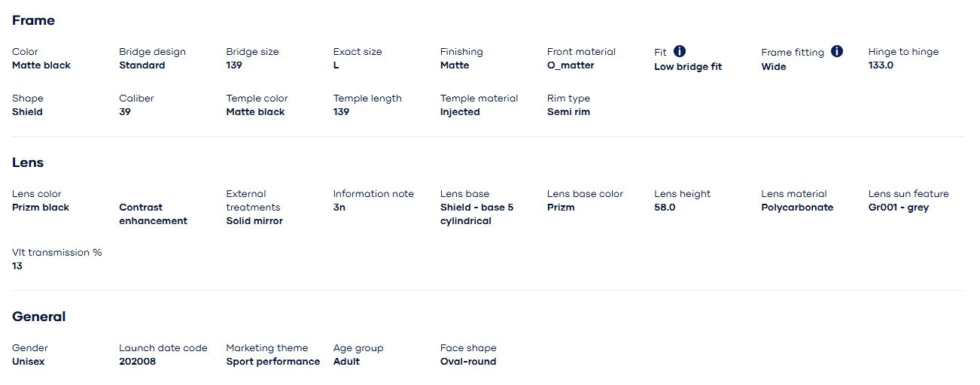Click the Wide frame fitting value
Image resolution: width=980 pixels, height=385 pixels.
(x=773, y=66)
